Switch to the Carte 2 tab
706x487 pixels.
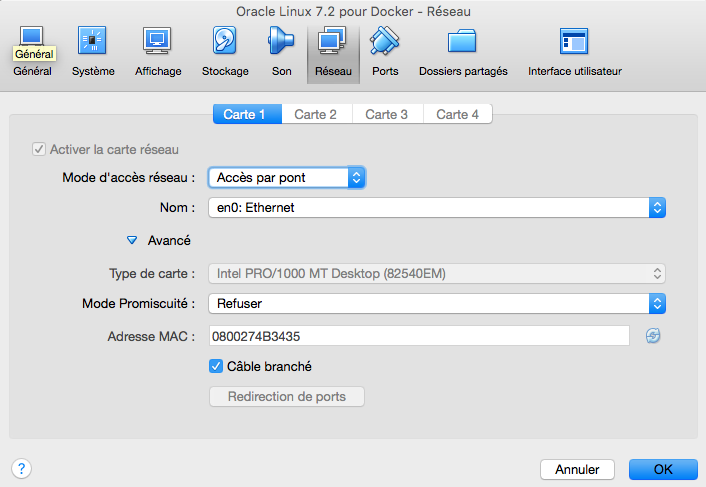click(x=315, y=115)
